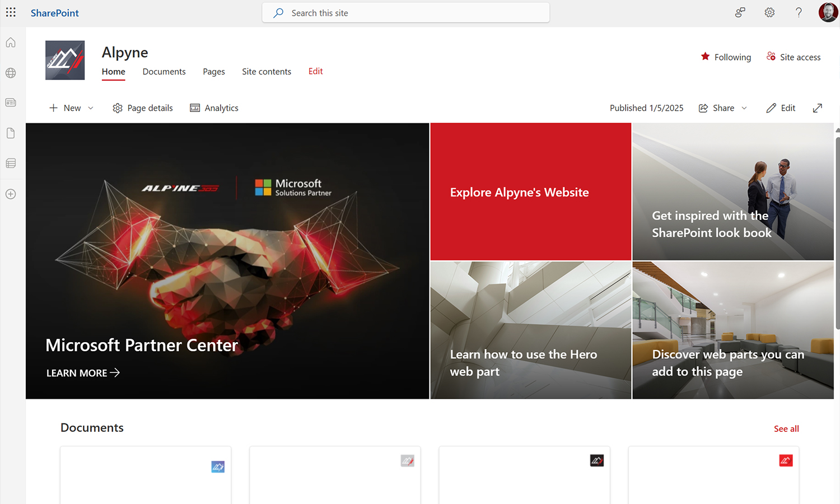The height and width of the screenshot is (504, 840).
Task: Click into the Search this site box
Action: [406, 13]
